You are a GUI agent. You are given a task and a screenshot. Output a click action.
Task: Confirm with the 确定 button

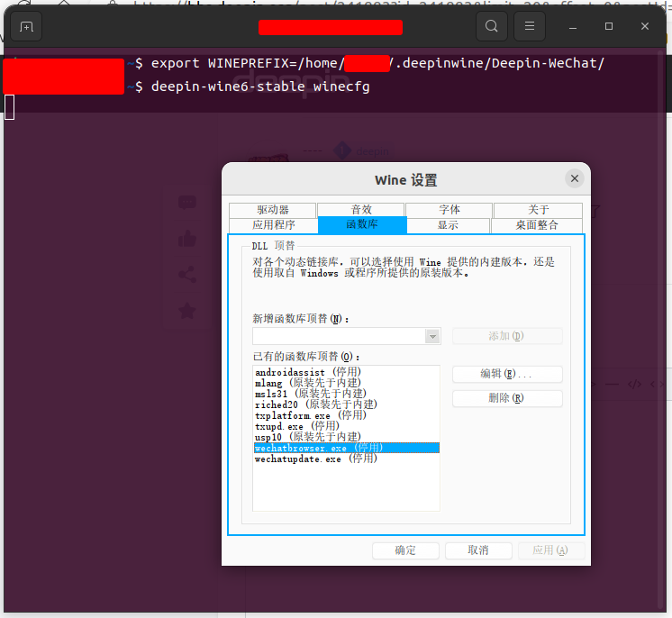coord(405,550)
